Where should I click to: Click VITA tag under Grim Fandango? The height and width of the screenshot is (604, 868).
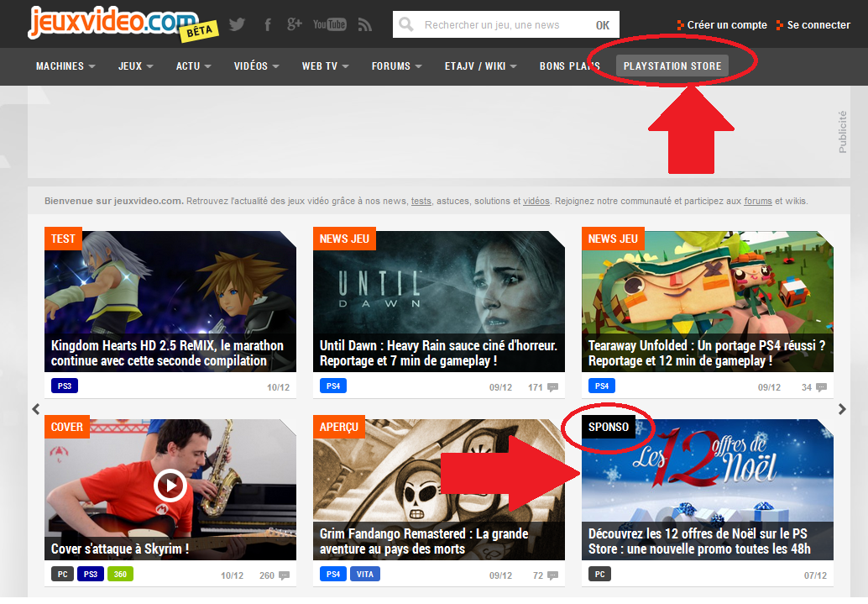pyautogui.click(x=365, y=574)
